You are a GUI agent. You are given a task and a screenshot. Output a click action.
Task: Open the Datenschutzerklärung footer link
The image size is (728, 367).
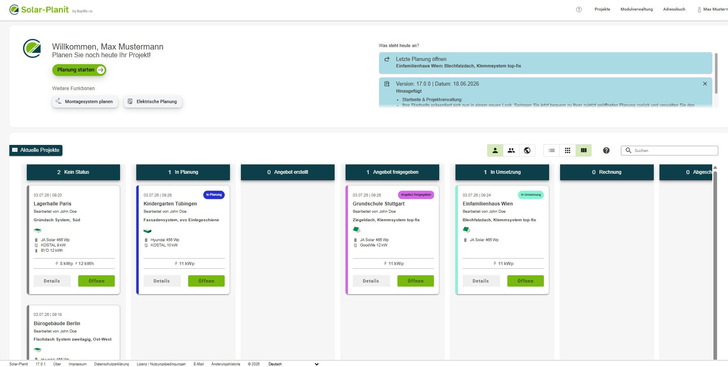(111, 364)
